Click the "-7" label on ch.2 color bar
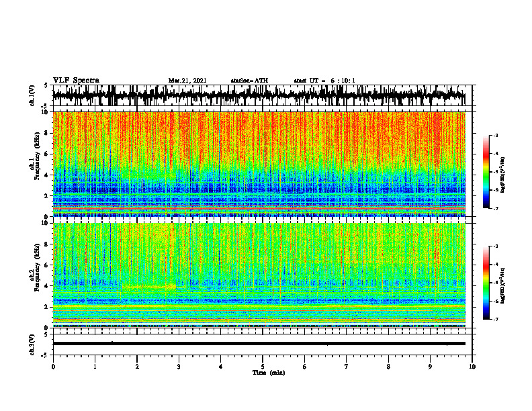 click(496, 319)
